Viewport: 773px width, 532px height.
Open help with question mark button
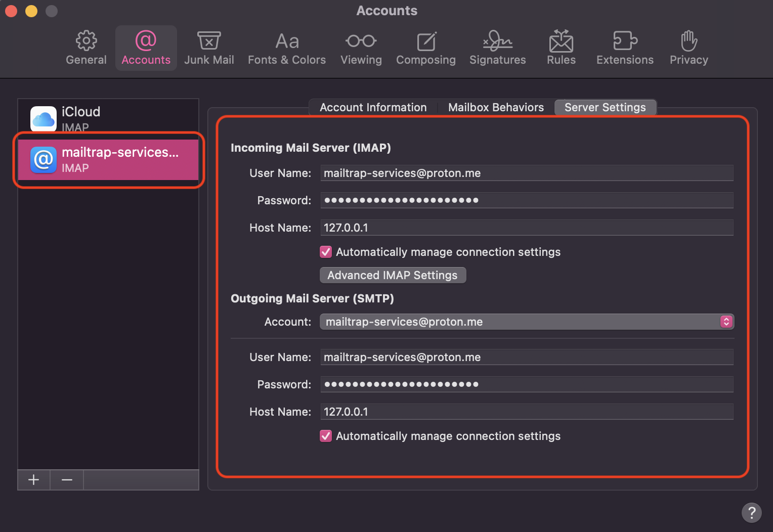752,512
